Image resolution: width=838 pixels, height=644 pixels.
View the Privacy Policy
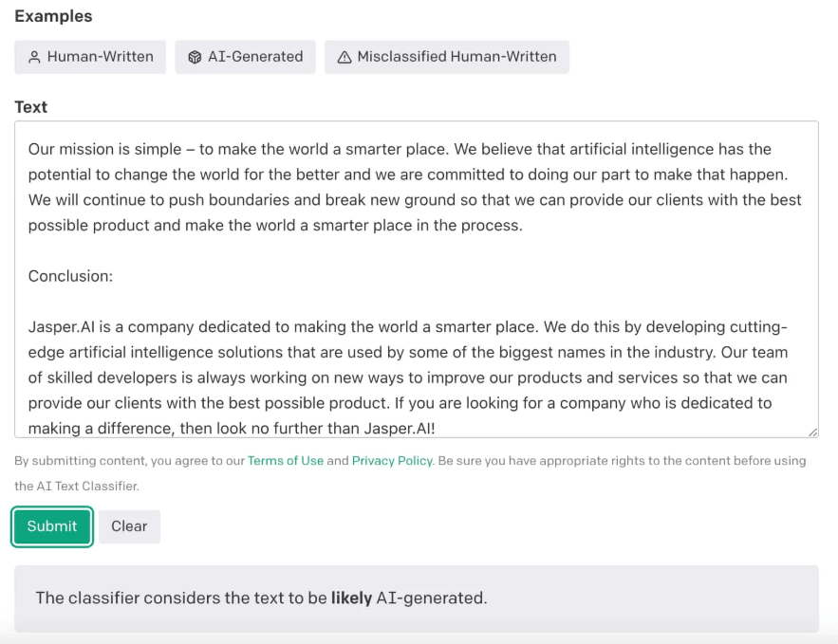click(392, 460)
